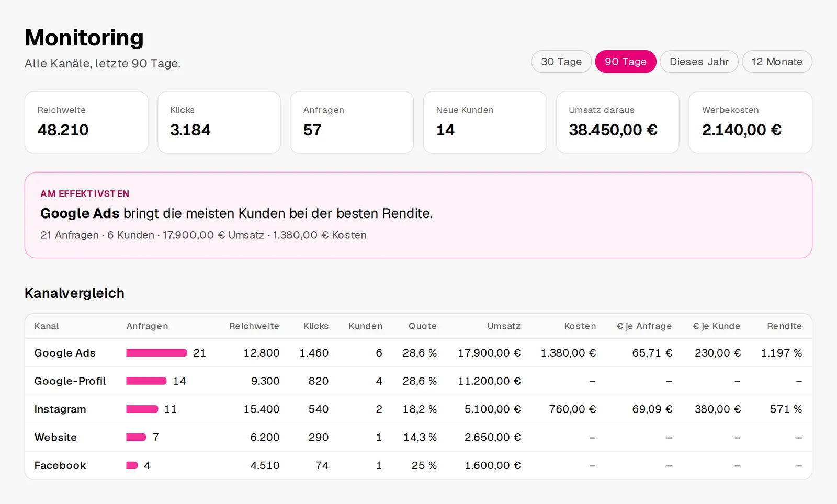This screenshot has width=837, height=504.
Task: Select the Facebook channel name
Action: point(60,465)
